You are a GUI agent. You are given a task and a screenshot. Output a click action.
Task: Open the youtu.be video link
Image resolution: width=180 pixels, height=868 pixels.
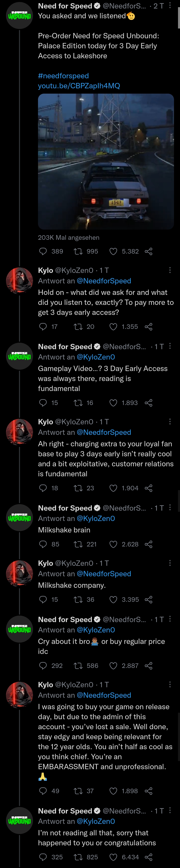pyautogui.click(x=79, y=86)
